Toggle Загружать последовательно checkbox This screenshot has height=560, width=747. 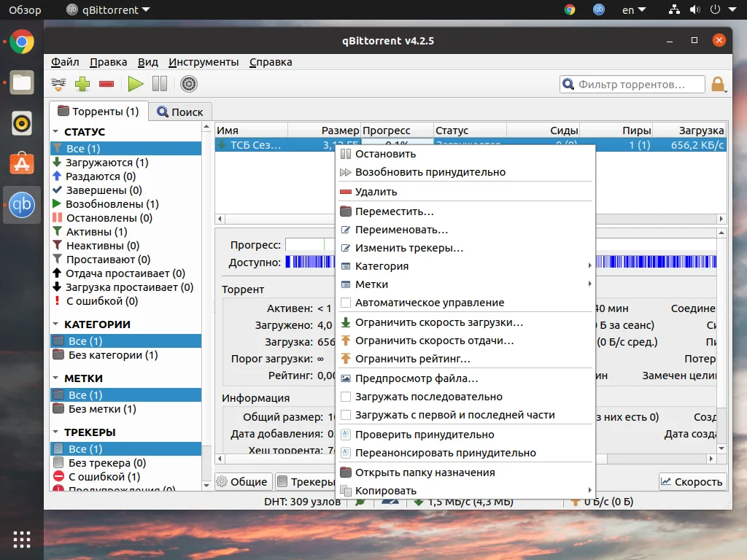(347, 397)
